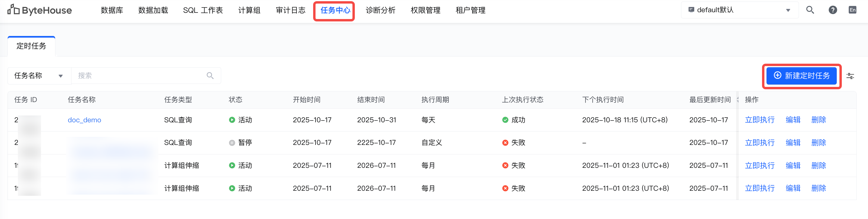This screenshot has height=219, width=868.
Task: Click 立即执行 for the doc_demo task
Action: (x=760, y=120)
